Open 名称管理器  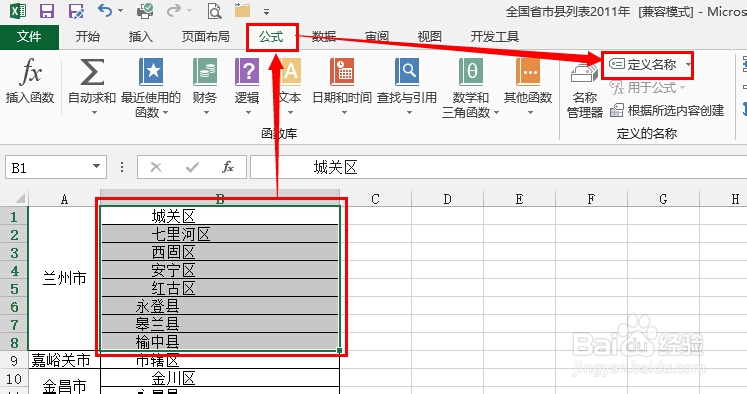pyautogui.click(x=585, y=91)
